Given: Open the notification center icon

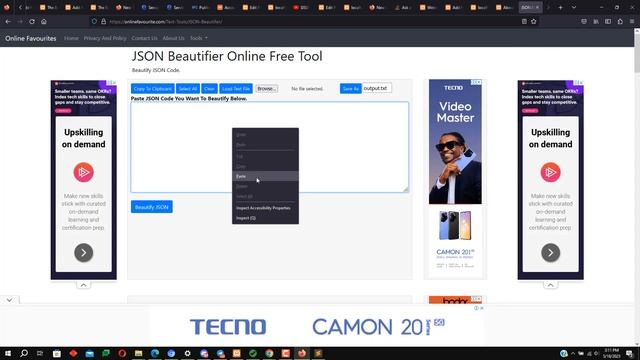Looking at the screenshot, I should coord(630,353).
